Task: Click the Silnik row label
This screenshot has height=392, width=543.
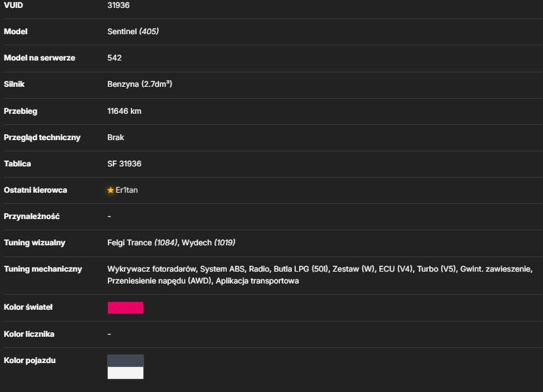Action: (x=14, y=84)
